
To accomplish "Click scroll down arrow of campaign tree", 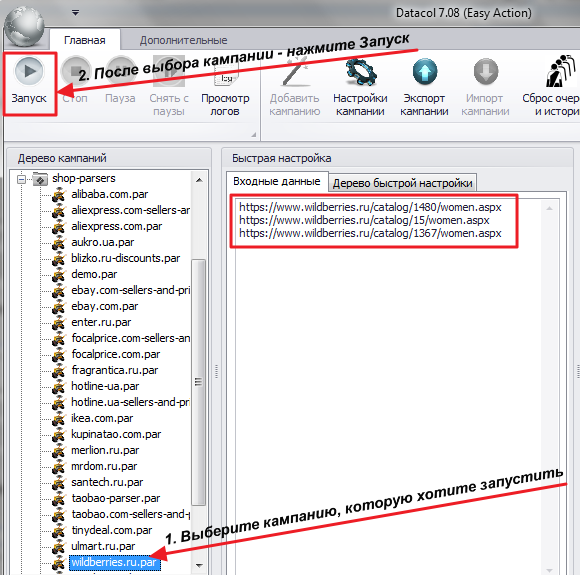I will click(x=199, y=565).
